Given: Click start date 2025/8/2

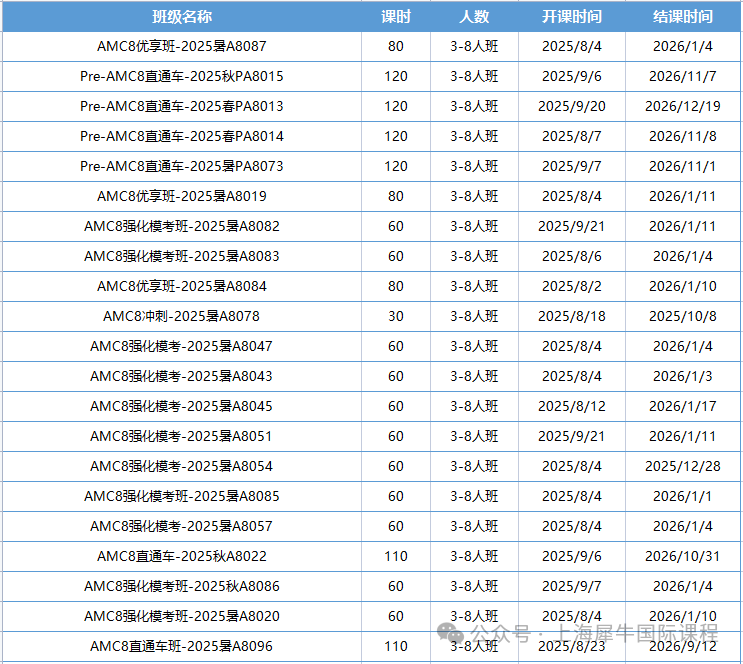Looking at the screenshot, I should [571, 286].
